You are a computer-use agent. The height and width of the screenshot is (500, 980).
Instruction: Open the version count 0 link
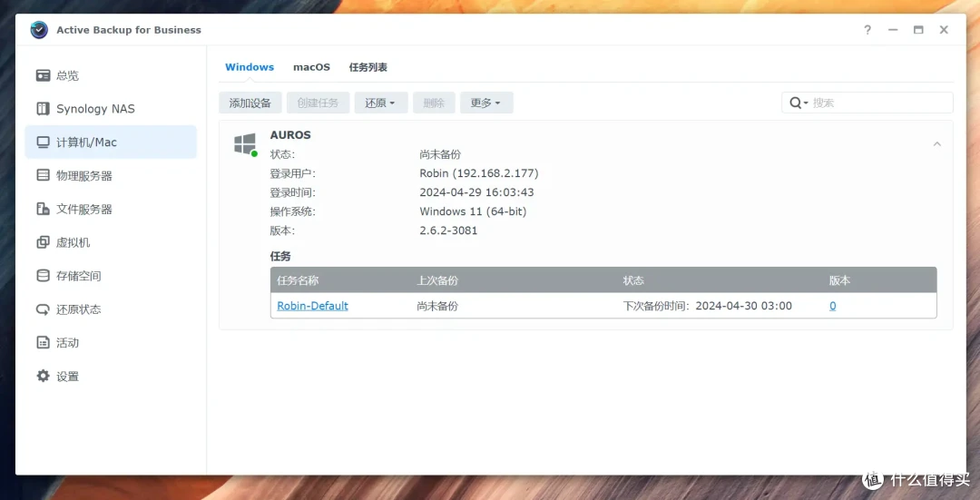pyautogui.click(x=832, y=306)
